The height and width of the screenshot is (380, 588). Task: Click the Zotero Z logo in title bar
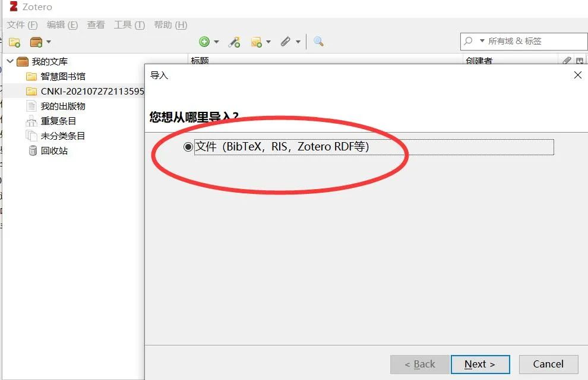click(x=14, y=7)
